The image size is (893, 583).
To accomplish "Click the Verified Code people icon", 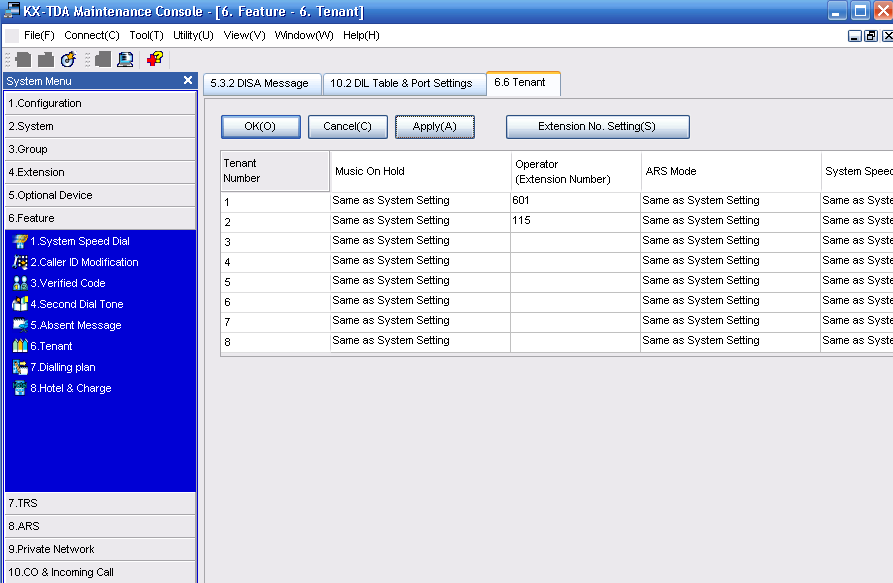I will pos(20,284).
